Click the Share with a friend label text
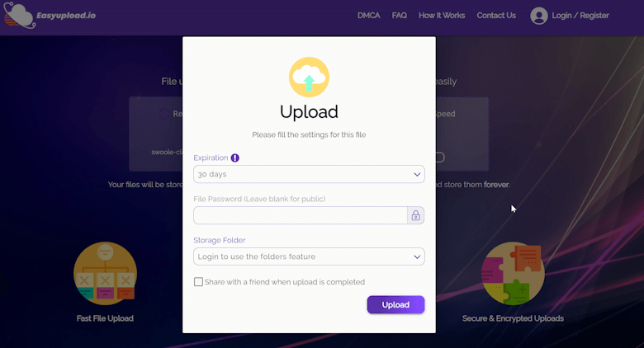This screenshot has height=348, width=644. 285,282
